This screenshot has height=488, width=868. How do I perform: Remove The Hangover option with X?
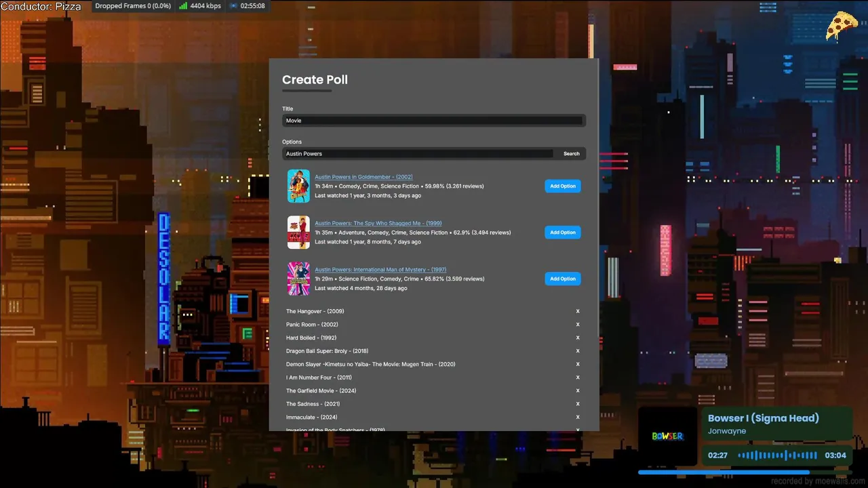(578, 311)
